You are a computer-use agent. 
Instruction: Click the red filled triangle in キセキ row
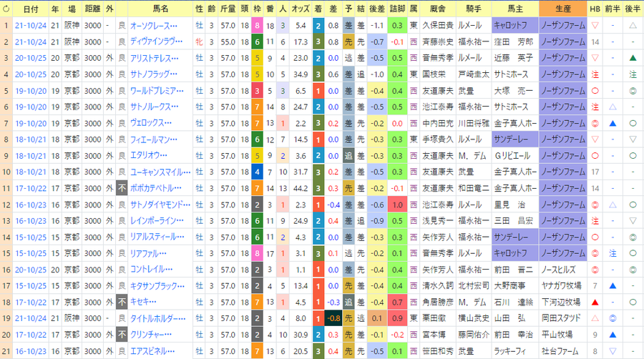[x=595, y=303]
